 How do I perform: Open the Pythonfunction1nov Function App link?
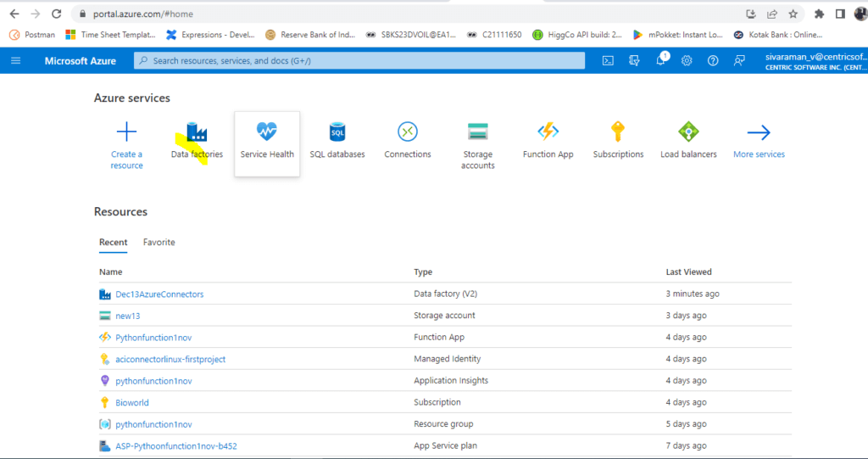click(153, 338)
